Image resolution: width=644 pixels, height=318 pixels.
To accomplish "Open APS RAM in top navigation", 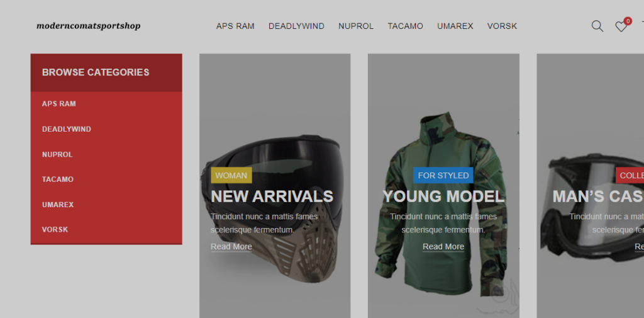I will click(x=235, y=26).
